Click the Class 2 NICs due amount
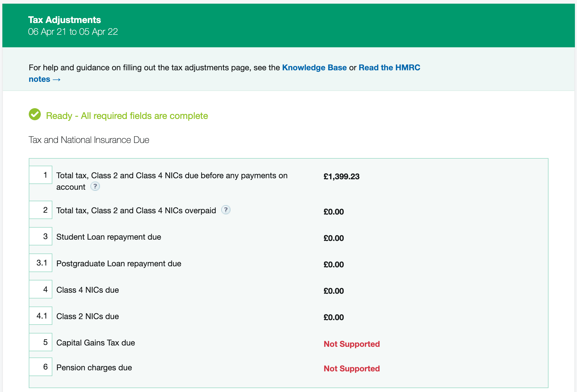 click(x=333, y=317)
